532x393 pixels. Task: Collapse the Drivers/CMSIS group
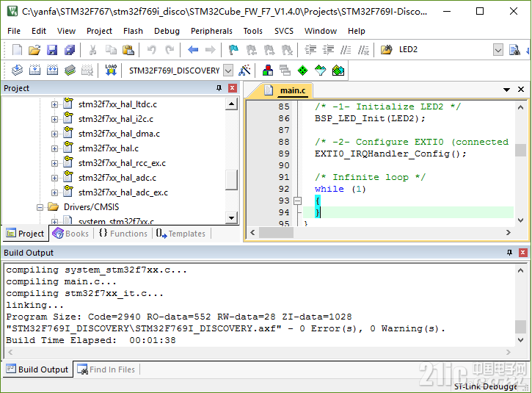40,207
